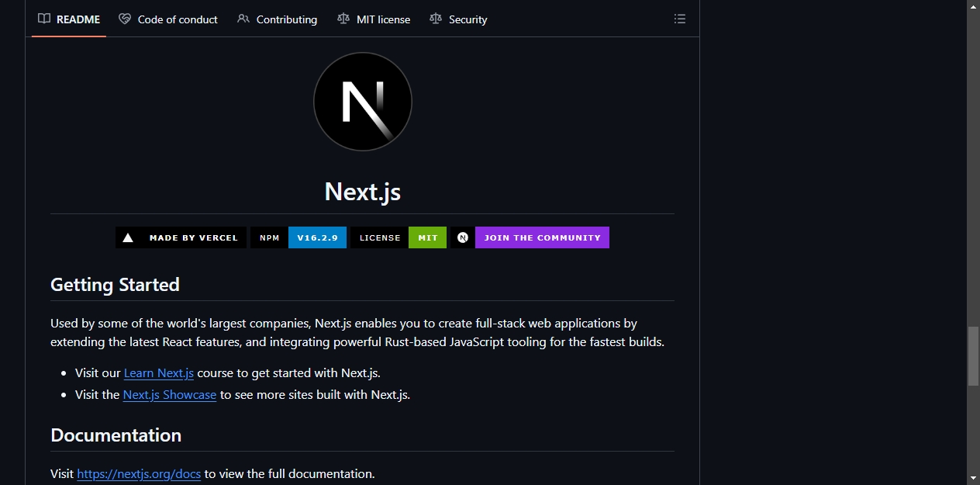Visit the nextjs.org/docs link
The height and width of the screenshot is (485, 980).
click(x=139, y=474)
